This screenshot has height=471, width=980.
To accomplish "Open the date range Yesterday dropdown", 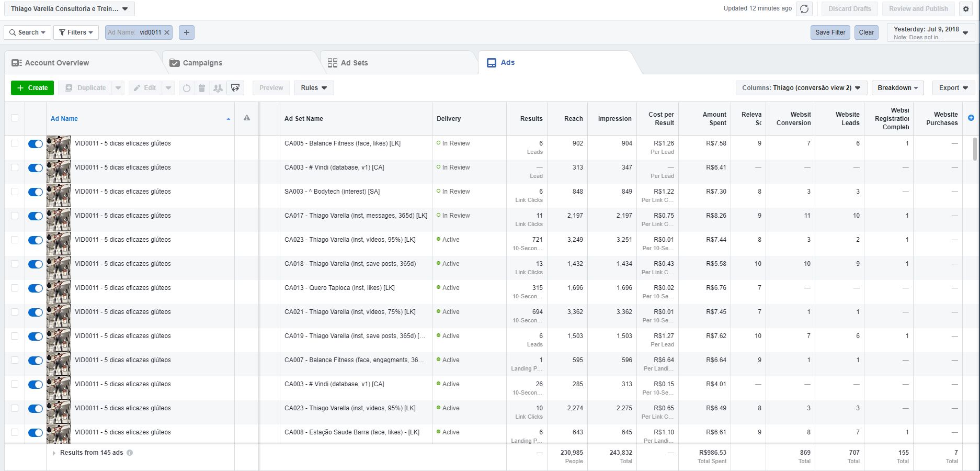I will tap(931, 32).
